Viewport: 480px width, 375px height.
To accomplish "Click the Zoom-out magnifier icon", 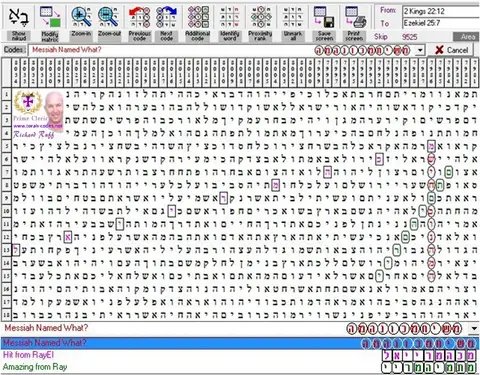I will pos(108,17).
